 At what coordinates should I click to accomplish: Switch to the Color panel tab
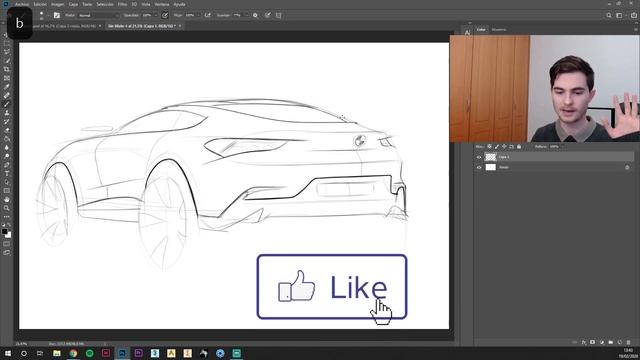[481, 29]
